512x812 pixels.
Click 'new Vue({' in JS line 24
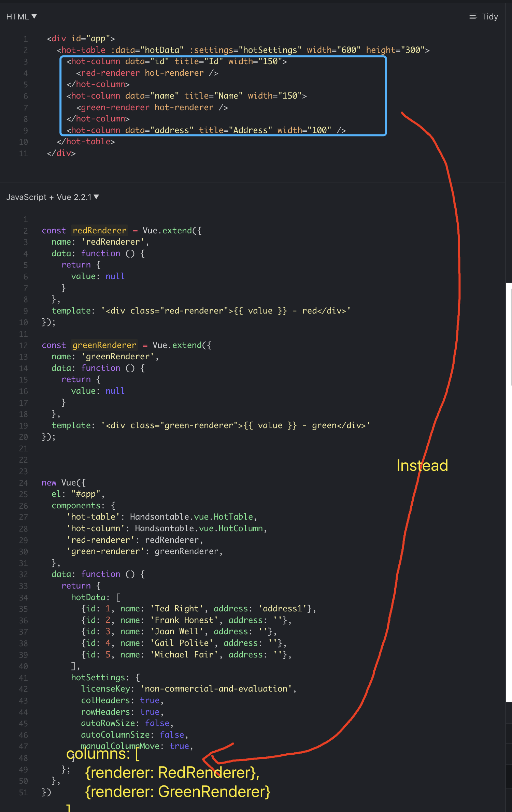(x=64, y=483)
